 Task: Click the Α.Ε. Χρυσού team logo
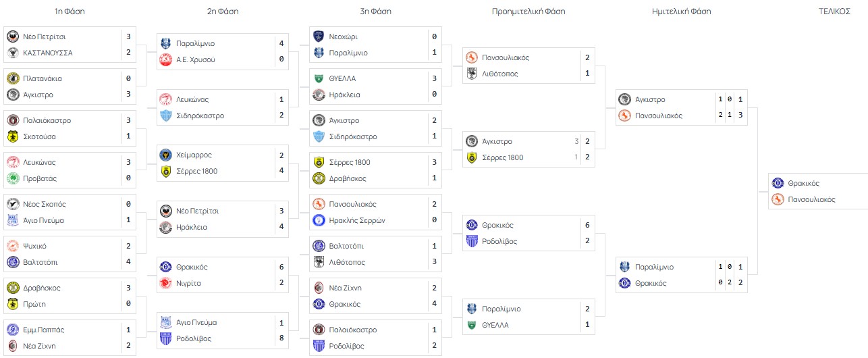[165, 59]
